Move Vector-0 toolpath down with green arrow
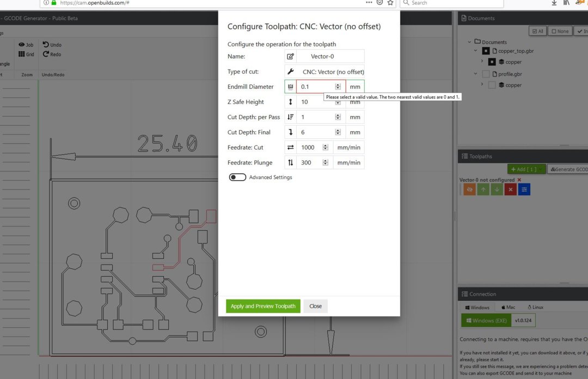Image resolution: width=588 pixels, height=379 pixels. pos(497,189)
